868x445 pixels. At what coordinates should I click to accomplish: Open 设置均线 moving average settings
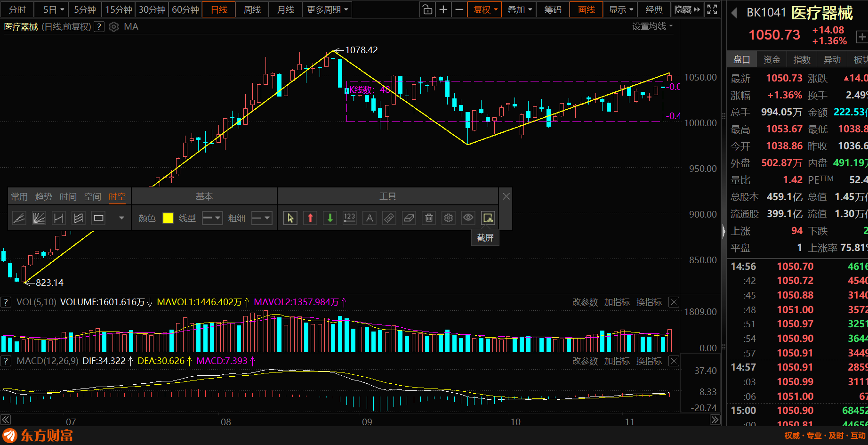[652, 26]
